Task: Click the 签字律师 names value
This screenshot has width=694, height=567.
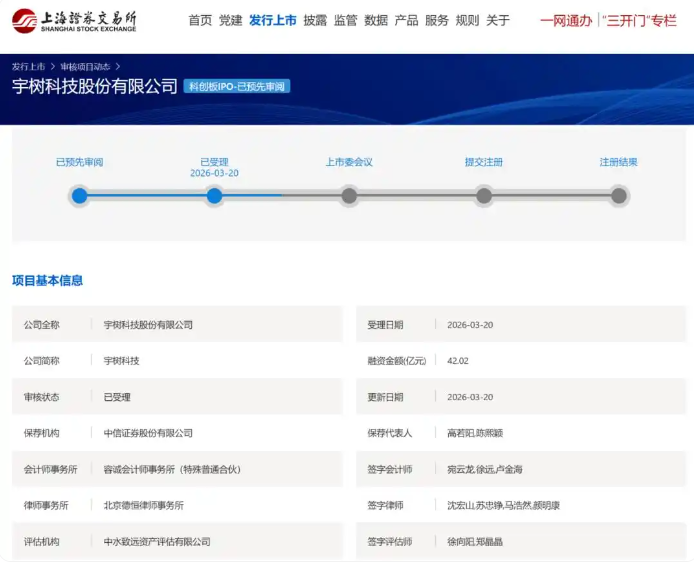Action: point(504,505)
